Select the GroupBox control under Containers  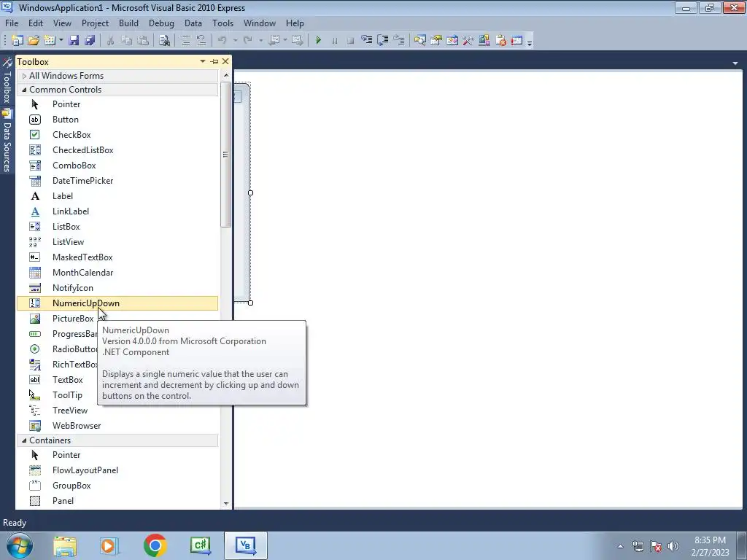tap(117, 485)
